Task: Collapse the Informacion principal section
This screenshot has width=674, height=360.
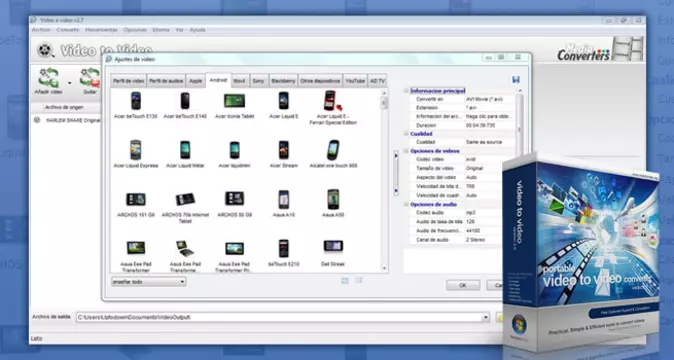Action: pos(406,91)
